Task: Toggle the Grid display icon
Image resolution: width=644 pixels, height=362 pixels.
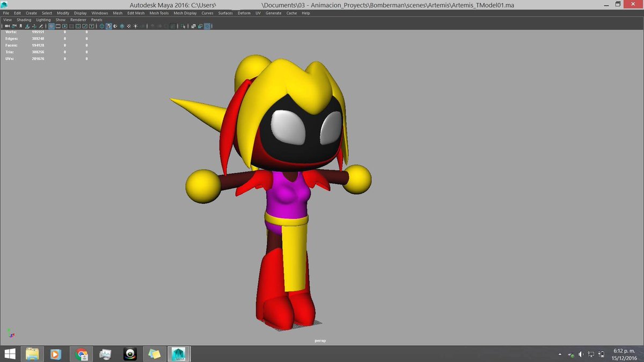Action: point(52,26)
